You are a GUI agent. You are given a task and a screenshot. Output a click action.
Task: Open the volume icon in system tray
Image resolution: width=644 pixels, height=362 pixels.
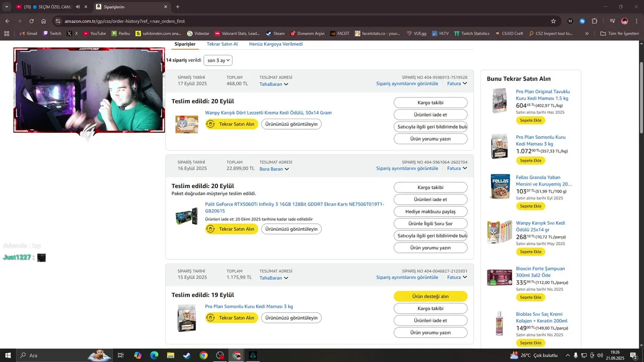click(x=600, y=355)
